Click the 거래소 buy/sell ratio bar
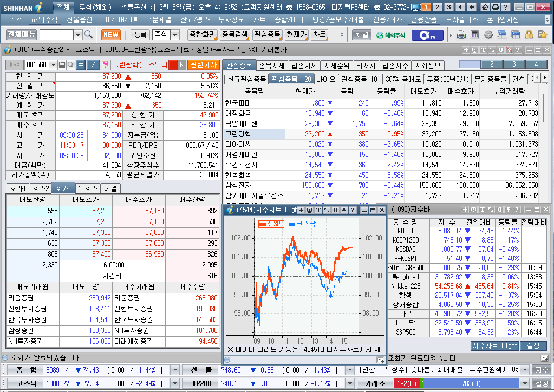The image size is (554, 392). [x=456, y=383]
